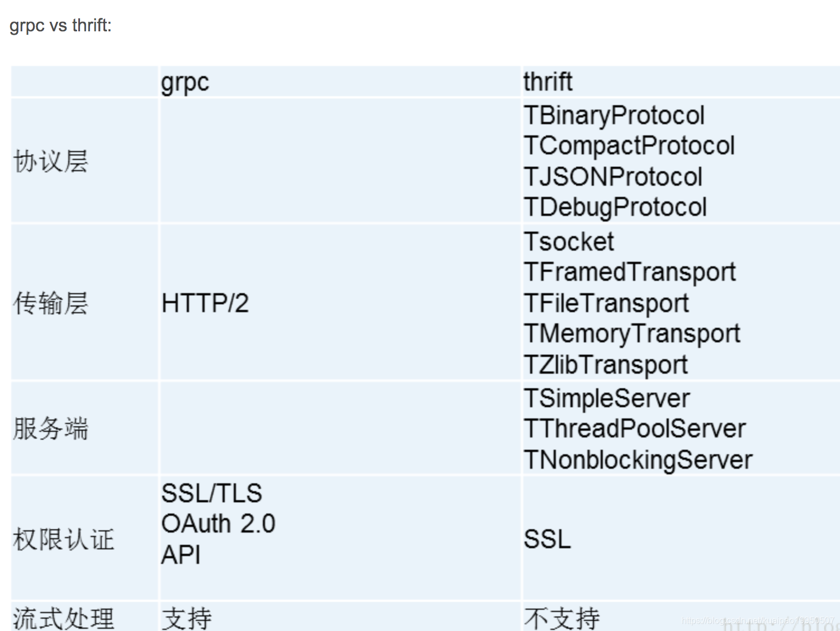Select the 'thrift' column header cell

(x=681, y=82)
